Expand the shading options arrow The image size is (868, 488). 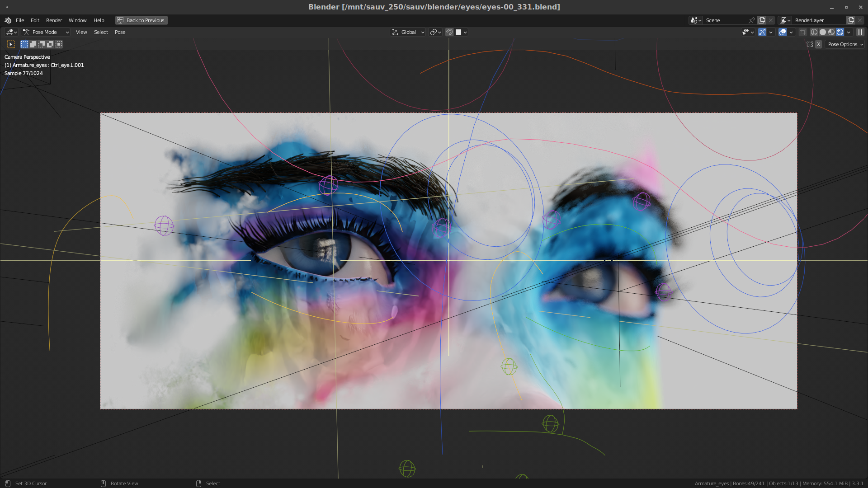pyautogui.click(x=849, y=32)
